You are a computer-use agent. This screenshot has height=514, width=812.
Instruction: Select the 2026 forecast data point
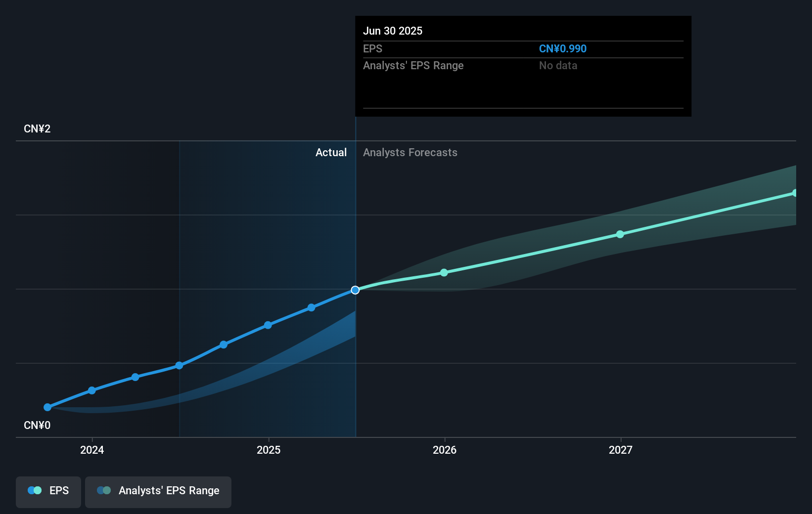click(x=444, y=272)
